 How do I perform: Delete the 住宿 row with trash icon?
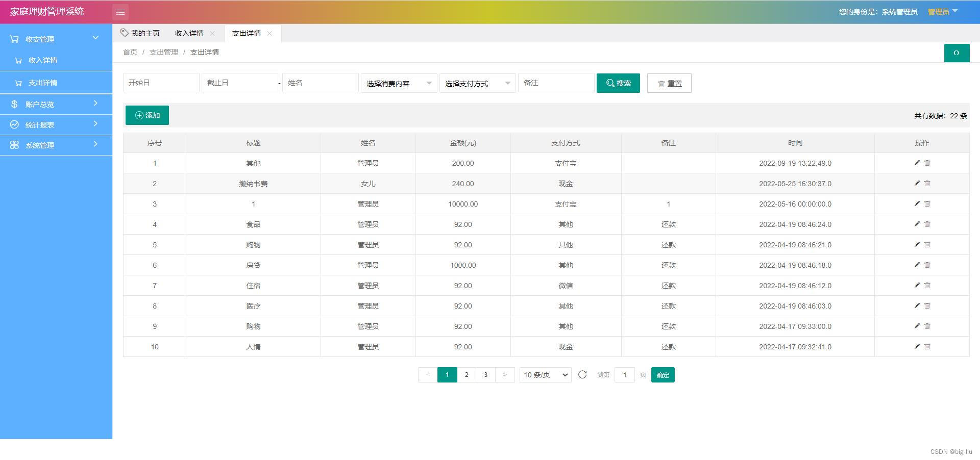coord(927,285)
